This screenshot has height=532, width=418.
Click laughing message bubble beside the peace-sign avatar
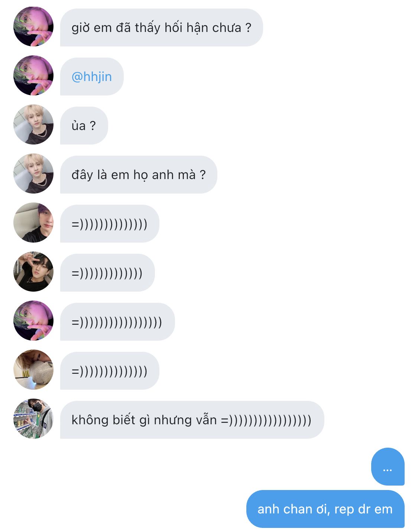point(107,273)
